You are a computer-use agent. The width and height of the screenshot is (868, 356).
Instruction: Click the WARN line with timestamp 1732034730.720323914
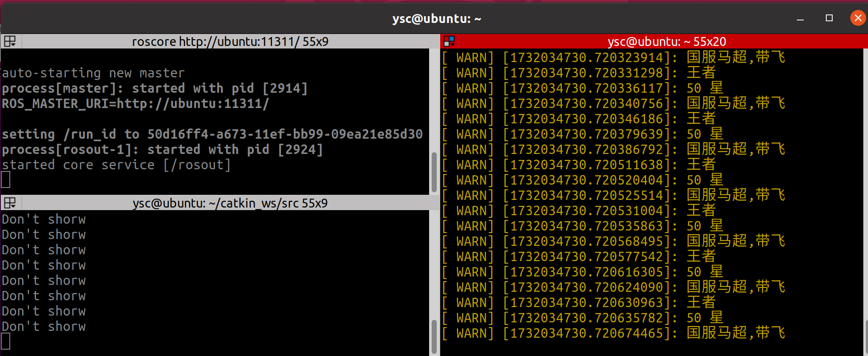tap(613, 57)
